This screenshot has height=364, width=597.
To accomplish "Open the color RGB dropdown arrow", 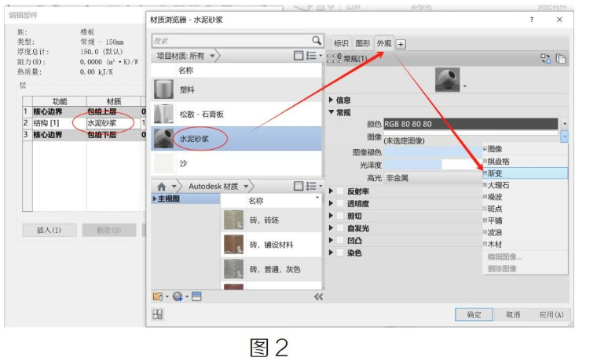I will pyautogui.click(x=565, y=124).
